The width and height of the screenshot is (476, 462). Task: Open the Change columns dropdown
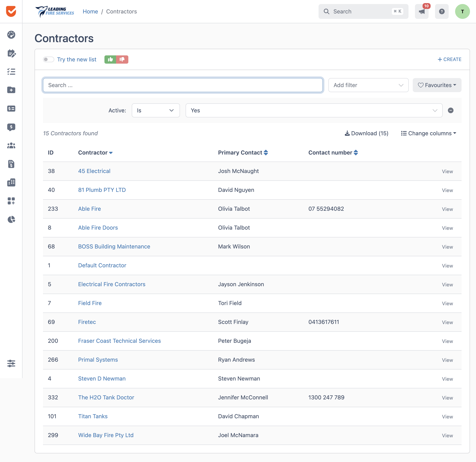click(428, 133)
